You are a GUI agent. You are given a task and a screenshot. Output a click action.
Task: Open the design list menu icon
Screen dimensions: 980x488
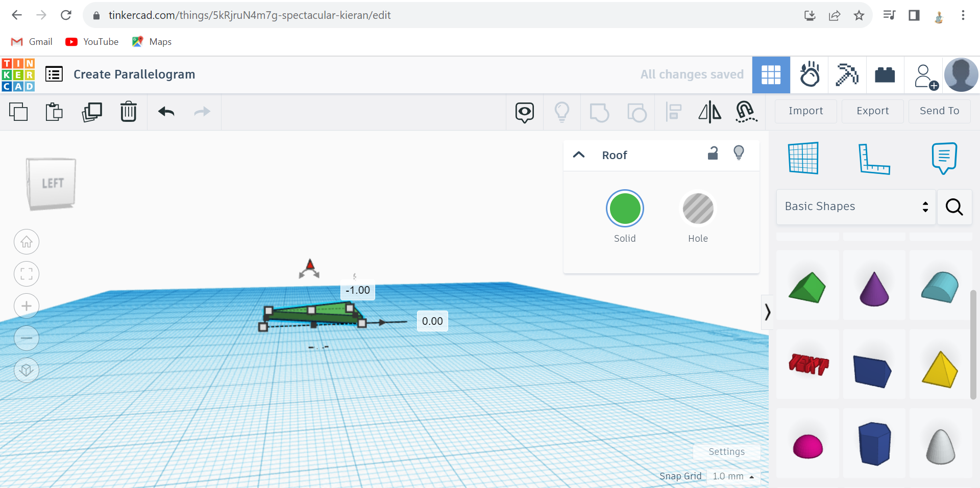54,74
